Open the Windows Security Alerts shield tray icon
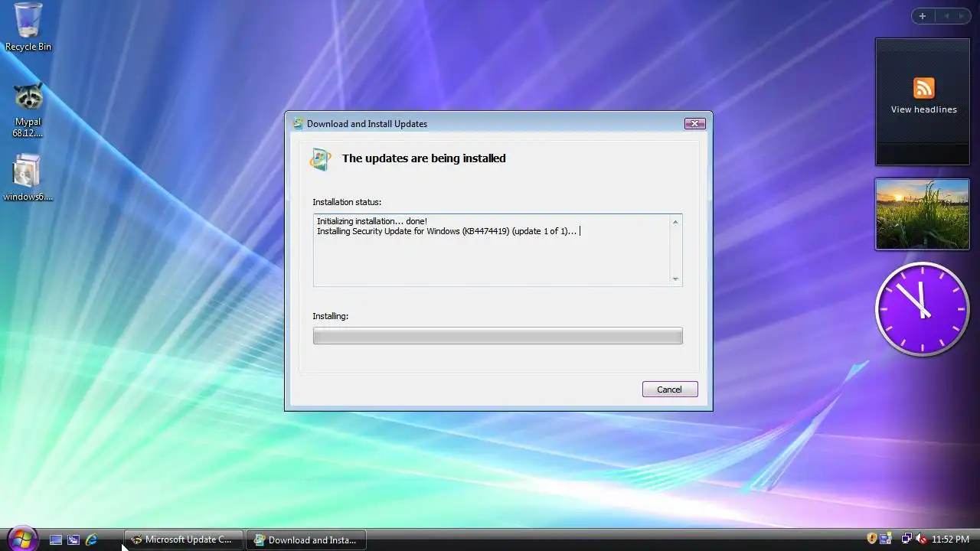Image resolution: width=980 pixels, height=551 pixels. tap(871, 539)
